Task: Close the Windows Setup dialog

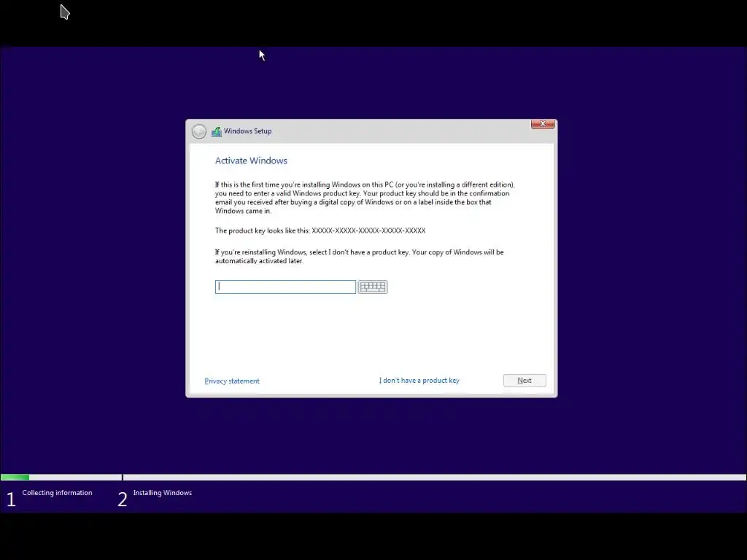Action: [543, 124]
